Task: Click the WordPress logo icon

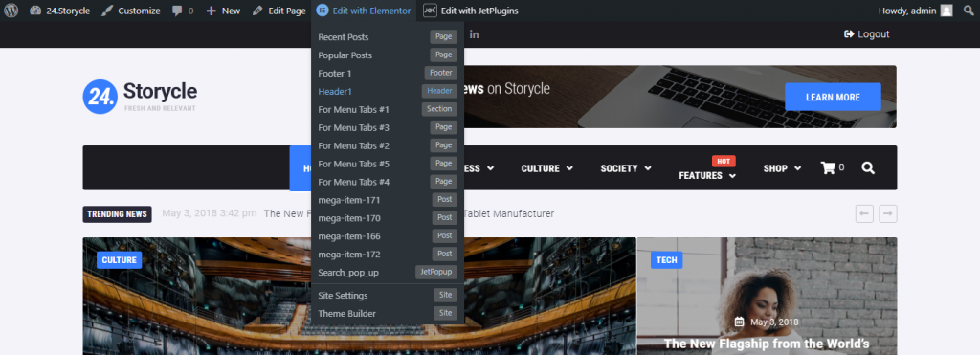Action: 11,11
